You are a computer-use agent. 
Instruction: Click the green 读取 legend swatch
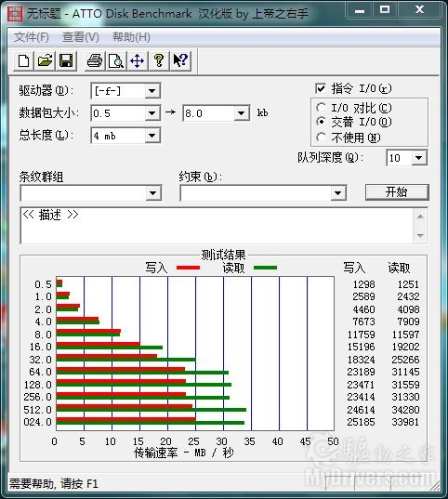(266, 268)
